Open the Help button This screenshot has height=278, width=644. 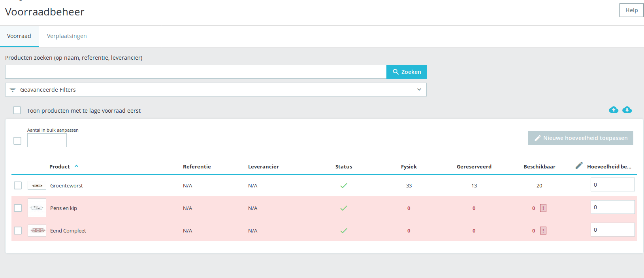(x=631, y=10)
